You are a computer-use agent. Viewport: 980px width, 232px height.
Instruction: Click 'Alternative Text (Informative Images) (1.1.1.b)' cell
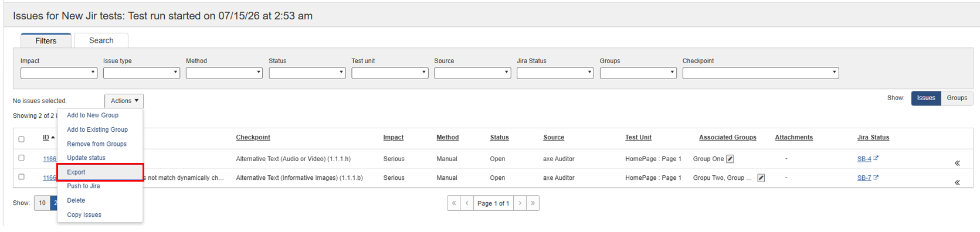click(x=299, y=178)
